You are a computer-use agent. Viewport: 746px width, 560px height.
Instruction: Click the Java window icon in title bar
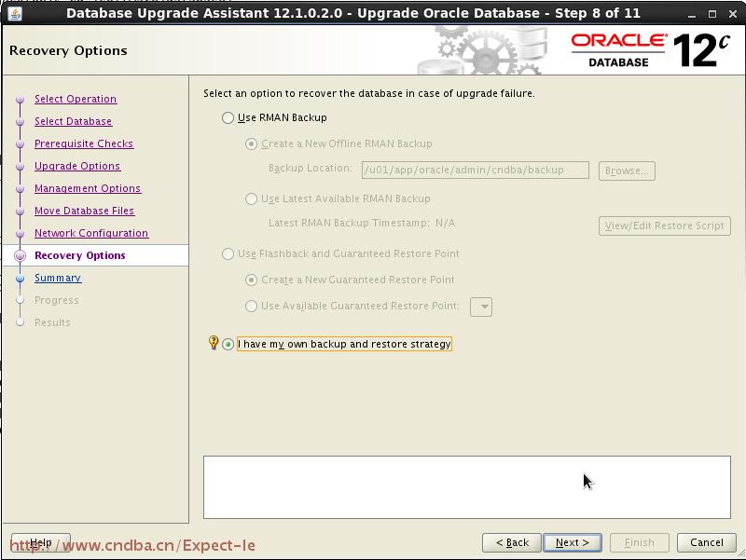14,14
